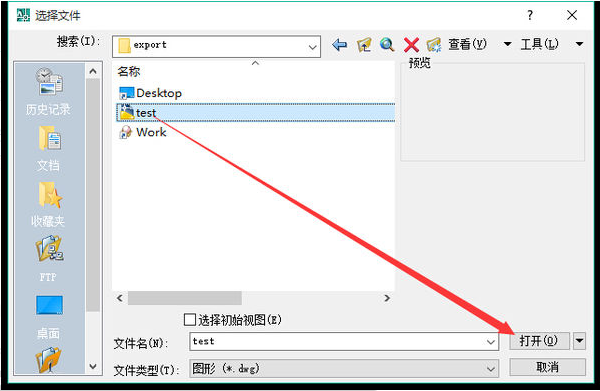
Task: Close the 选择文件 dialog
Action: (x=572, y=15)
